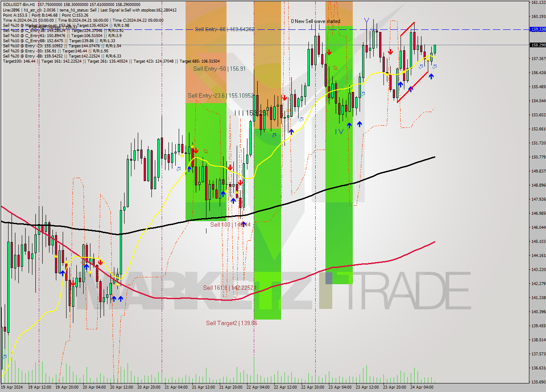Select the 140.396 price axis label

point(538,311)
